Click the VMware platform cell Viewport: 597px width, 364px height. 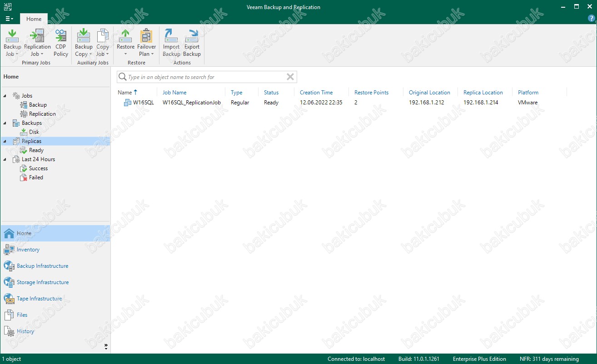(x=527, y=103)
